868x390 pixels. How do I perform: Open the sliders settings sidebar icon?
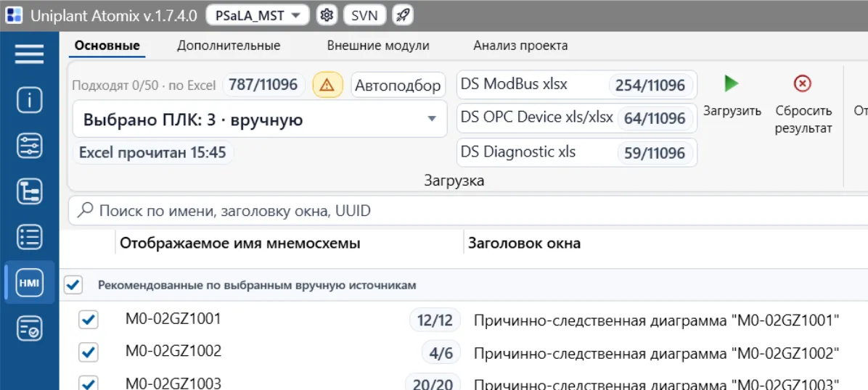tap(29, 146)
